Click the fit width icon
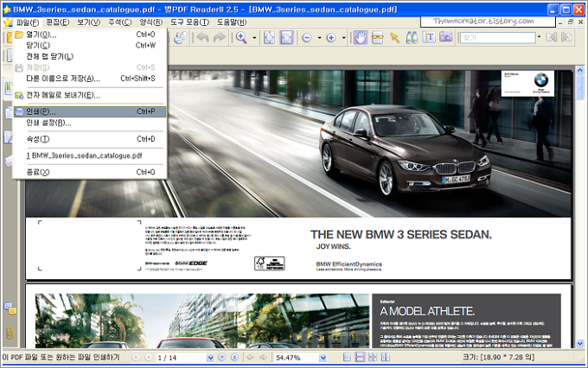This screenshot has height=368, width=588. [x=286, y=37]
